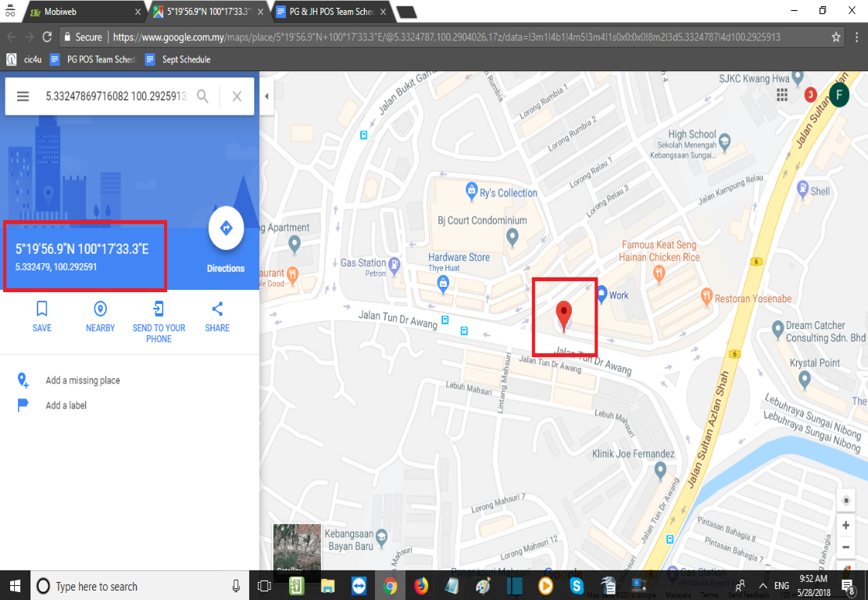Open the Google apps grid icon
Image resolution: width=868 pixels, height=600 pixels.
click(x=781, y=95)
